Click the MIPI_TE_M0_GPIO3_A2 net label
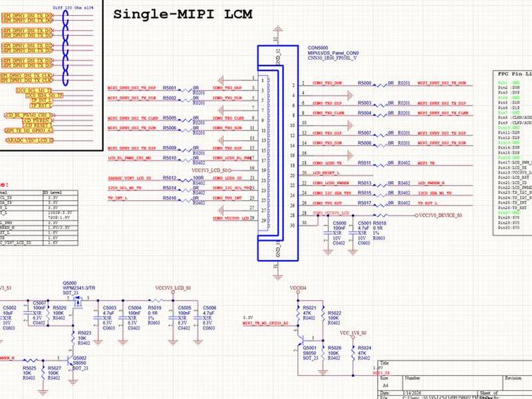532x399 pixels. 265,323
